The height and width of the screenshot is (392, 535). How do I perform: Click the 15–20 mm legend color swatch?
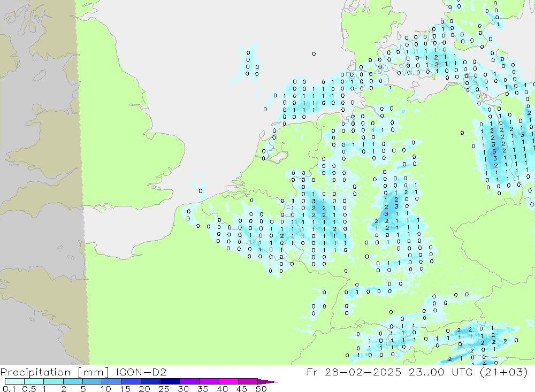[132, 381]
